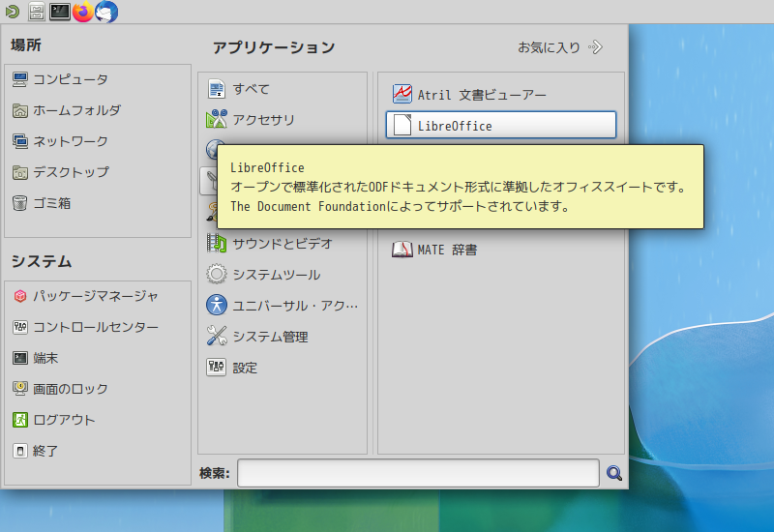Open the main menu launcher icon
The height and width of the screenshot is (532, 774).
pos(12,12)
